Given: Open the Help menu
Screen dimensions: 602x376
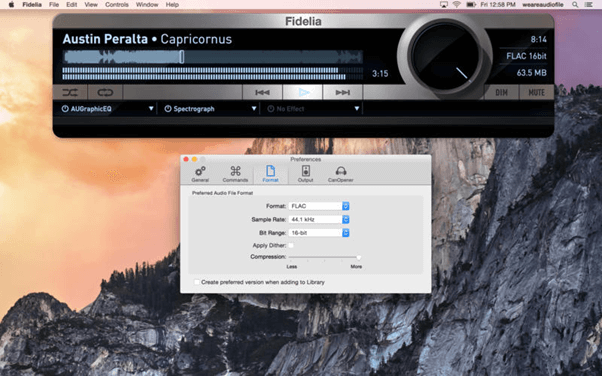Looking at the screenshot, I should (x=172, y=5).
